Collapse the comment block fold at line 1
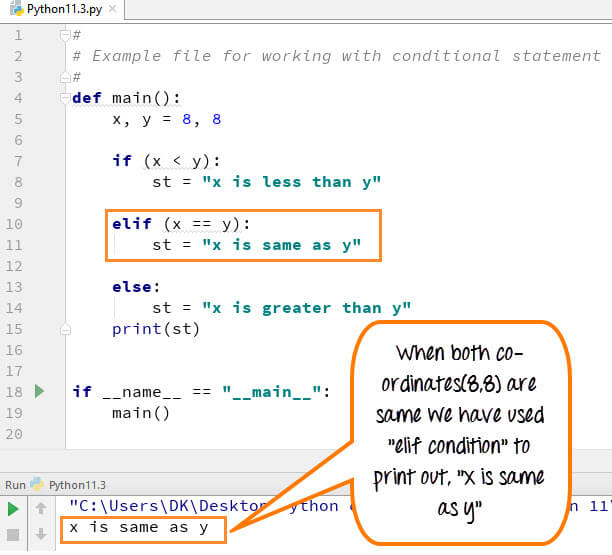The width and height of the screenshot is (612, 555). click(x=65, y=35)
